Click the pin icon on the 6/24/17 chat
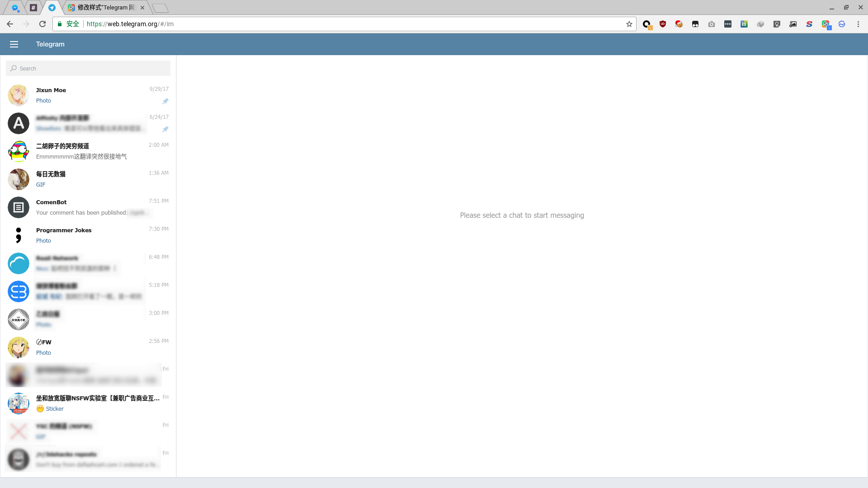The width and height of the screenshot is (868, 488). click(165, 129)
